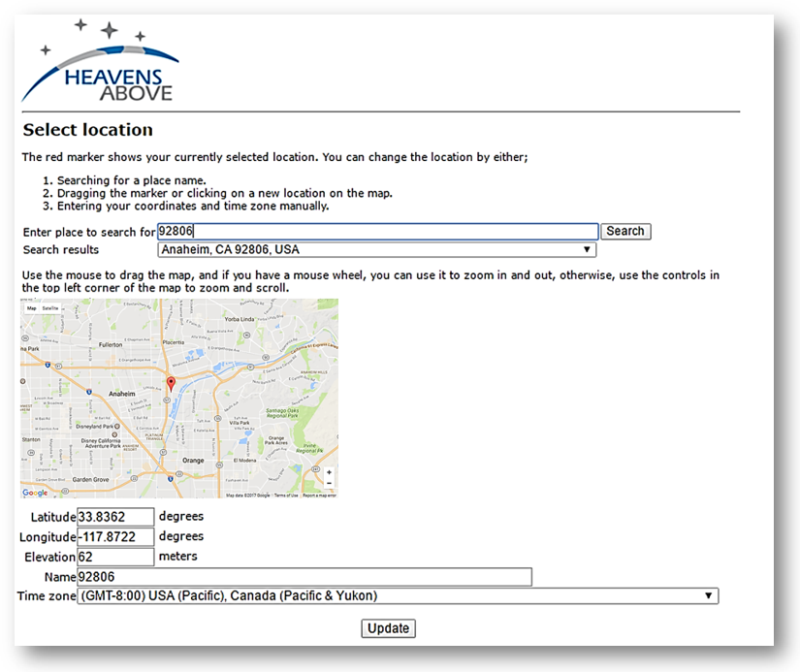Click the Name input field
Viewport: 800px width, 672px height.
[304, 577]
